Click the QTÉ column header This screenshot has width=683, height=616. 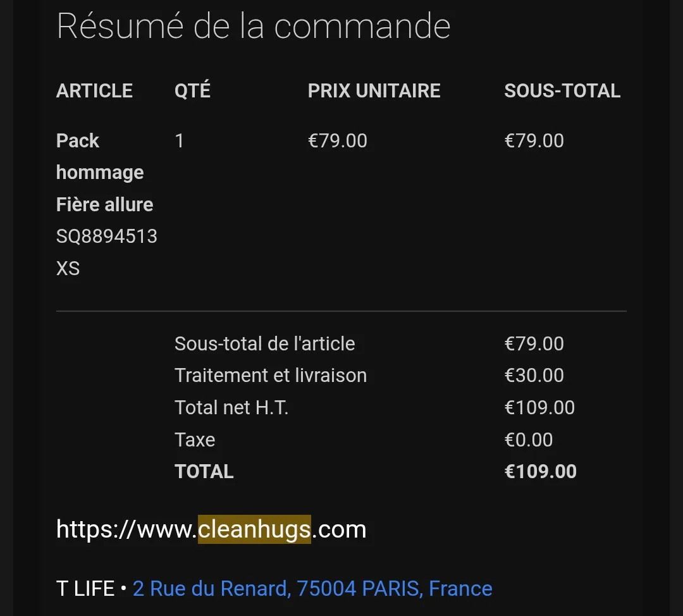coord(192,90)
